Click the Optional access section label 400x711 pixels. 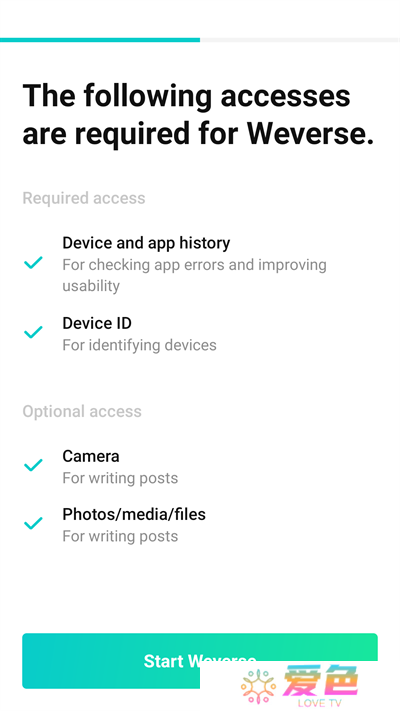pos(82,411)
